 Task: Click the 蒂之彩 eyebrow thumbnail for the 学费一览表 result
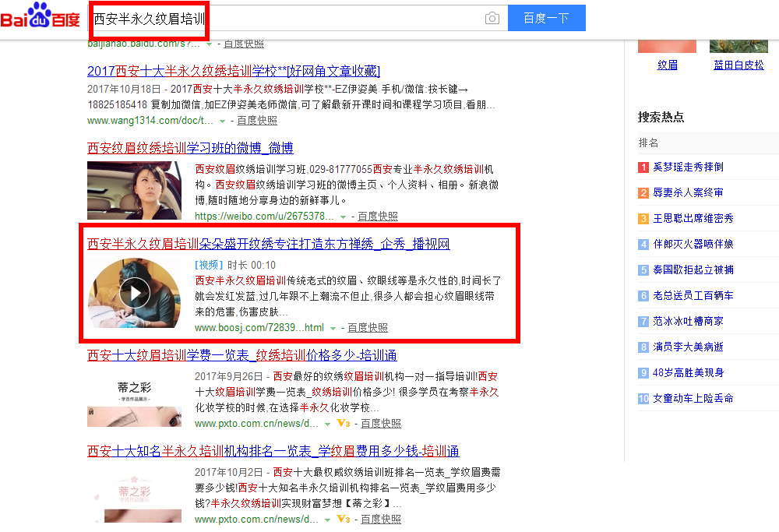click(x=135, y=401)
